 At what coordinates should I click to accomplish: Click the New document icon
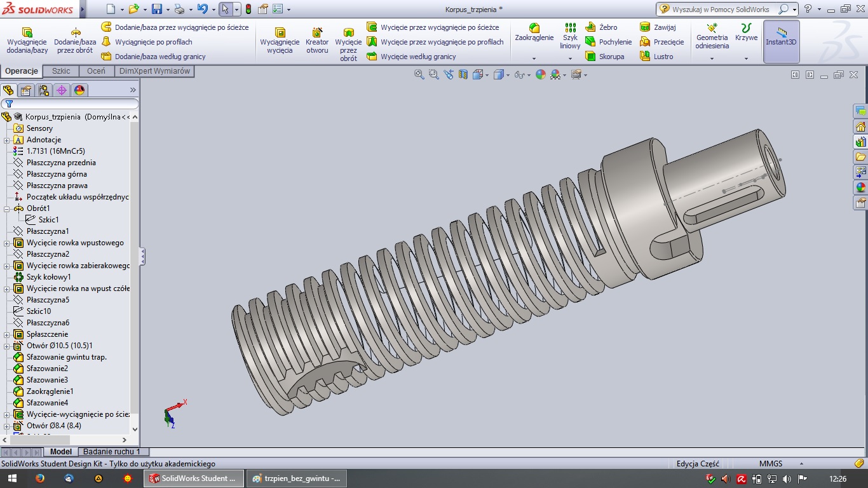point(111,9)
